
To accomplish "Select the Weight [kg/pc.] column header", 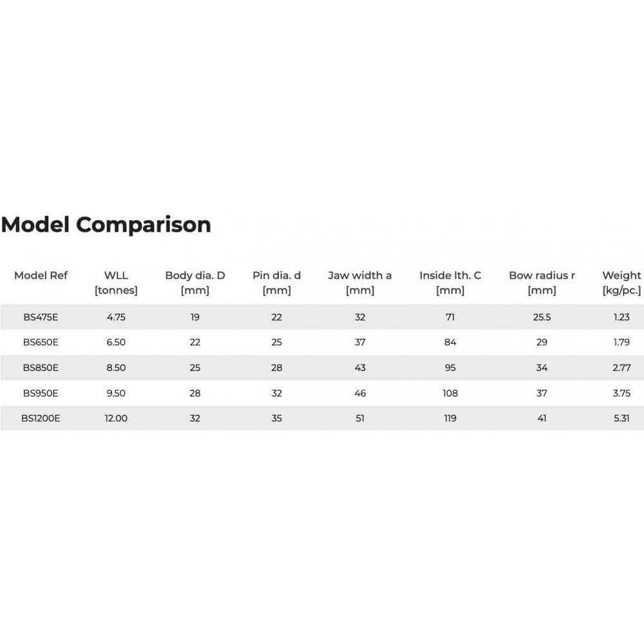I will tap(621, 283).
